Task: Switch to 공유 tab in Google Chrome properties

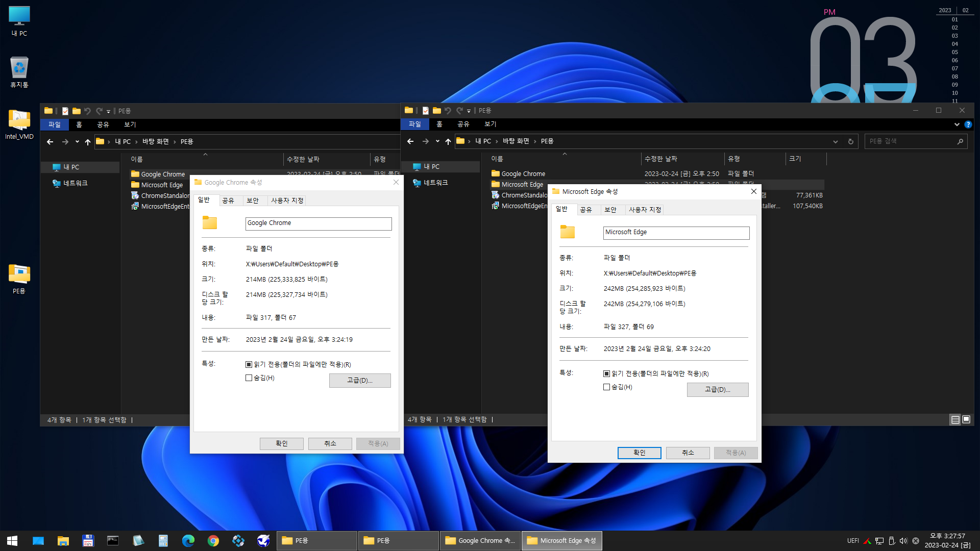Action: click(x=228, y=201)
